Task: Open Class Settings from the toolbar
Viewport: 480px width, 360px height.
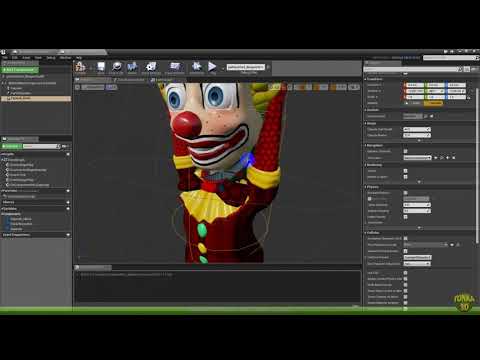Action: [x=151, y=67]
